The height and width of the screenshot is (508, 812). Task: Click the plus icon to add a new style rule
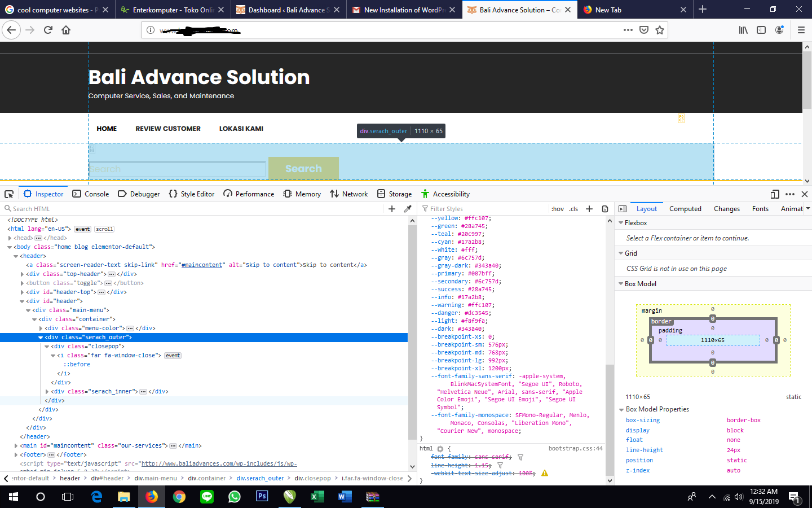click(x=589, y=209)
